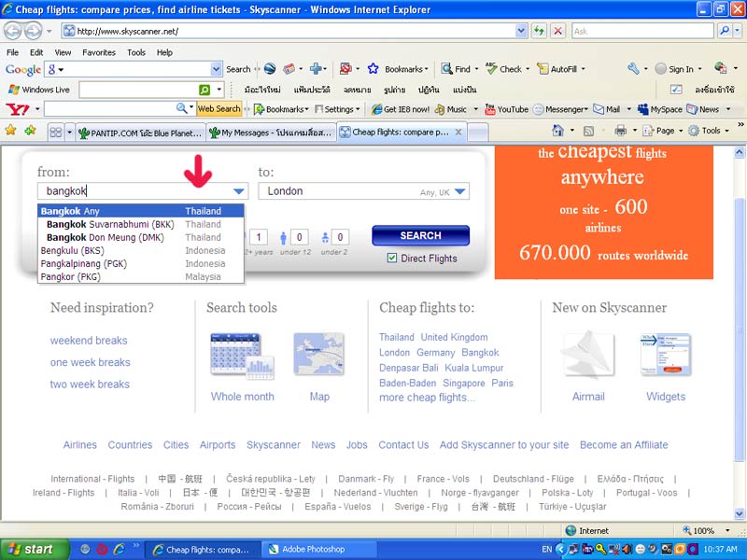This screenshot has height=560, width=747.
Task: Click the Yahoo toolbar magnifier search icon
Action: pos(181,108)
